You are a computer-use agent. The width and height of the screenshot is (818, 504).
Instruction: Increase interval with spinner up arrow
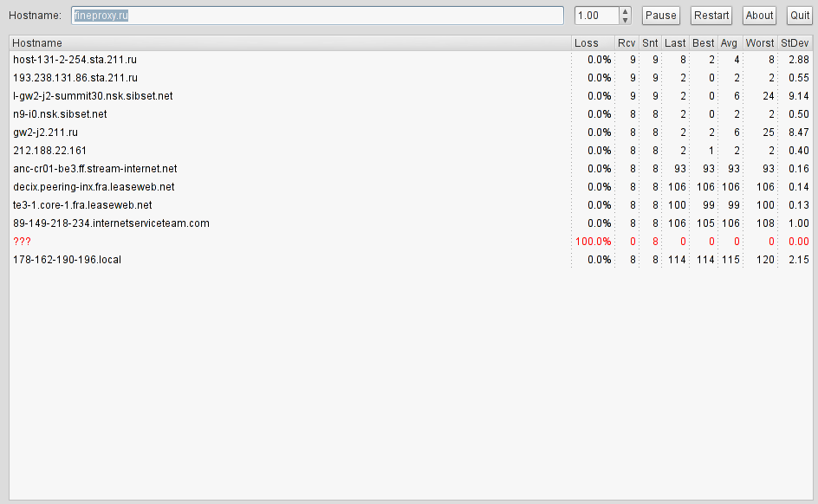click(625, 11)
